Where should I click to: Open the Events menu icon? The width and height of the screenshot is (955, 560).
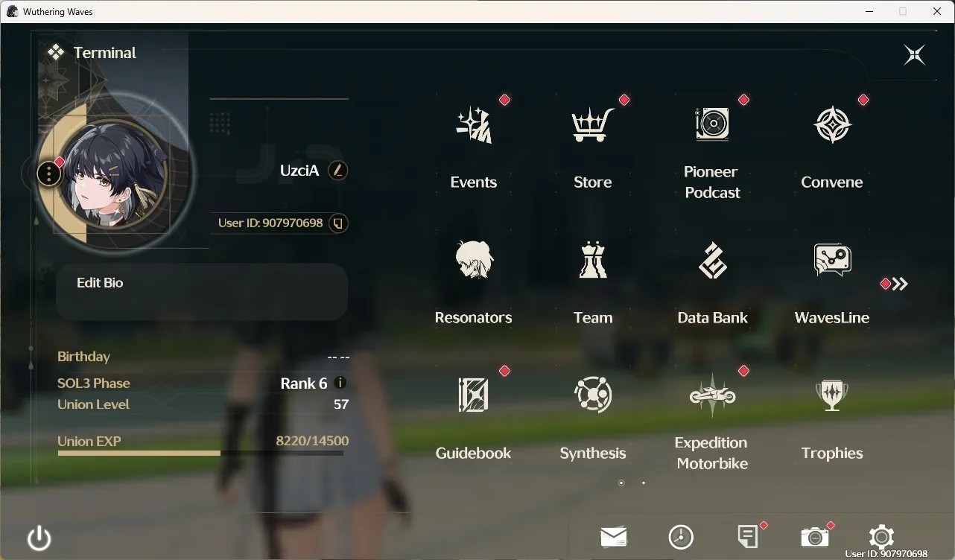click(474, 125)
